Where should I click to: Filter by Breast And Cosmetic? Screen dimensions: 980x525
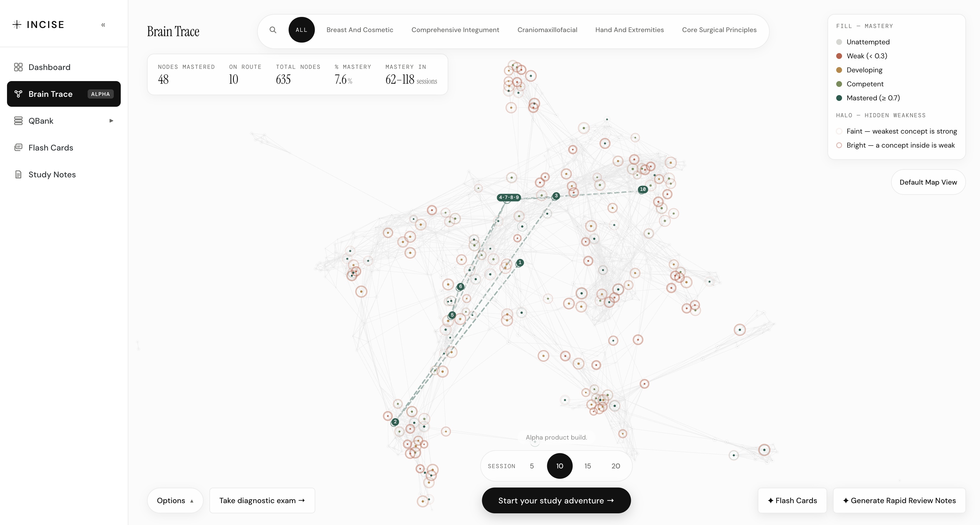[360, 30]
